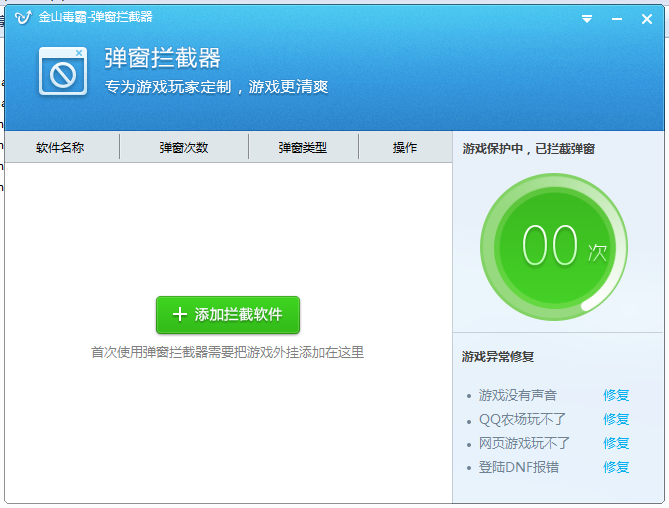The height and width of the screenshot is (508, 669).
Task: Click 修复 next to 游戏没有声音
Action: (x=616, y=395)
